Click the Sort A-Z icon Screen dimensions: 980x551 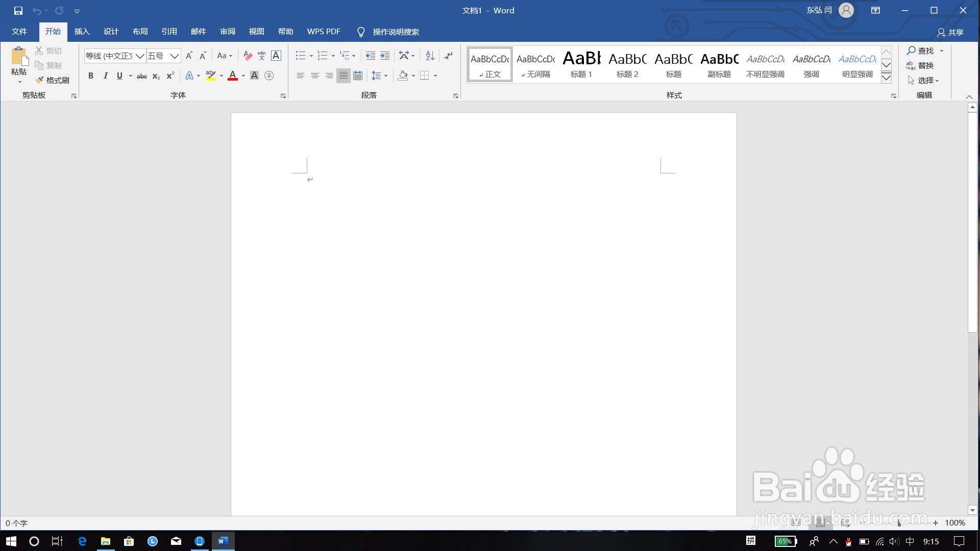coord(430,56)
